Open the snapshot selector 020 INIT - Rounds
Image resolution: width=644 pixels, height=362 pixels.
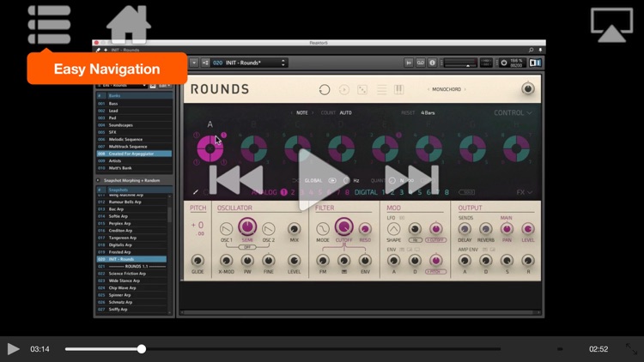tap(249, 63)
